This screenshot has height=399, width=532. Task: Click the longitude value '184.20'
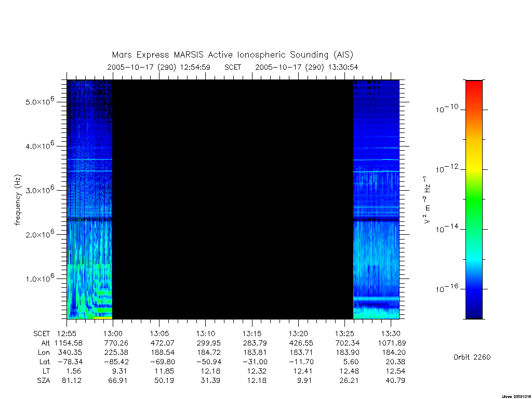point(394,353)
